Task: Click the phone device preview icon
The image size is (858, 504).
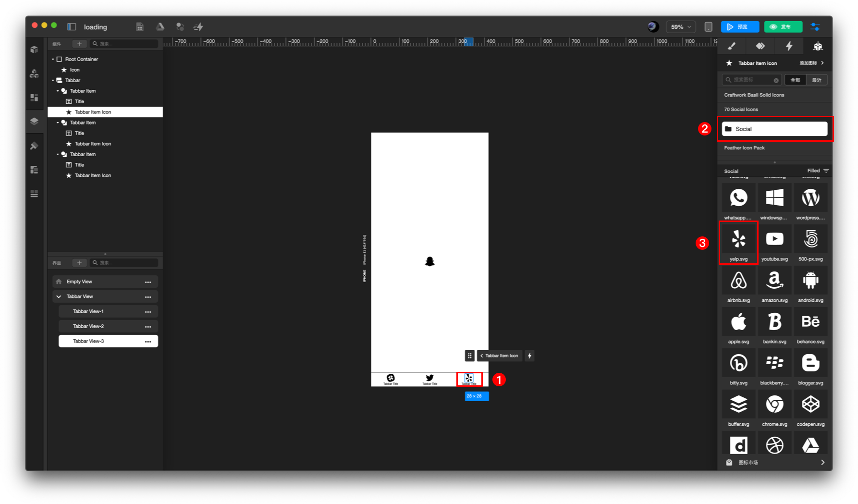Action: pos(708,27)
